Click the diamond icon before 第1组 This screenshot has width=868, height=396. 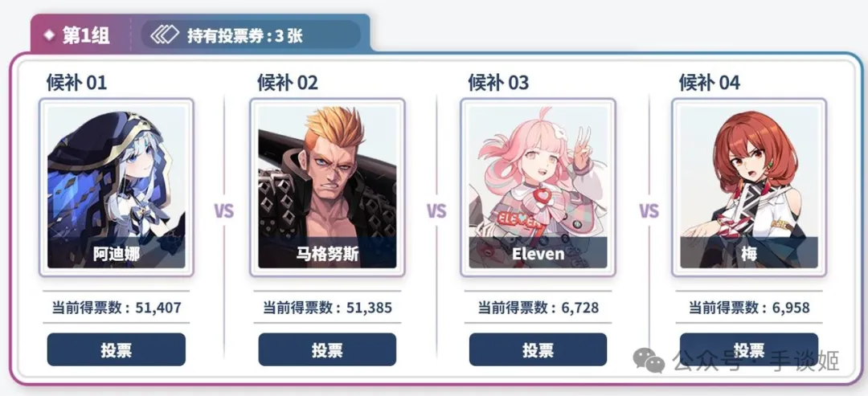click(49, 35)
